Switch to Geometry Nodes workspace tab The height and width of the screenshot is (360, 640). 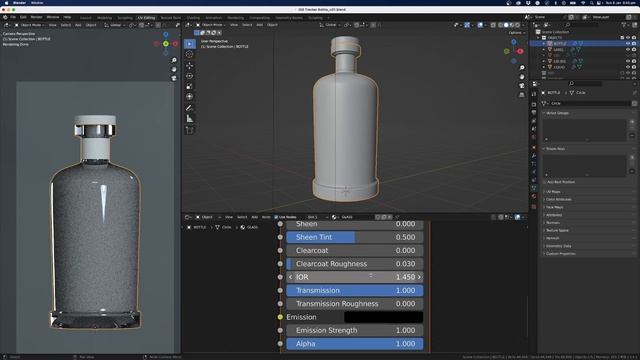(x=289, y=18)
